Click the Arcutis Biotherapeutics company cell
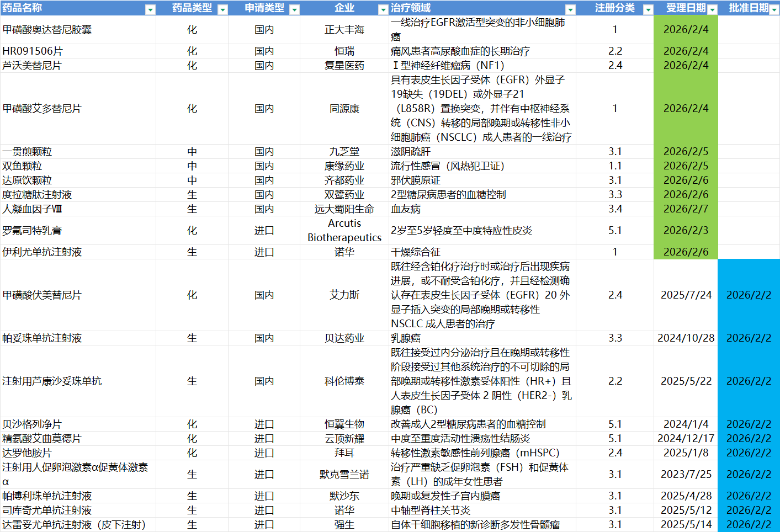The image size is (780, 532). pos(344,230)
